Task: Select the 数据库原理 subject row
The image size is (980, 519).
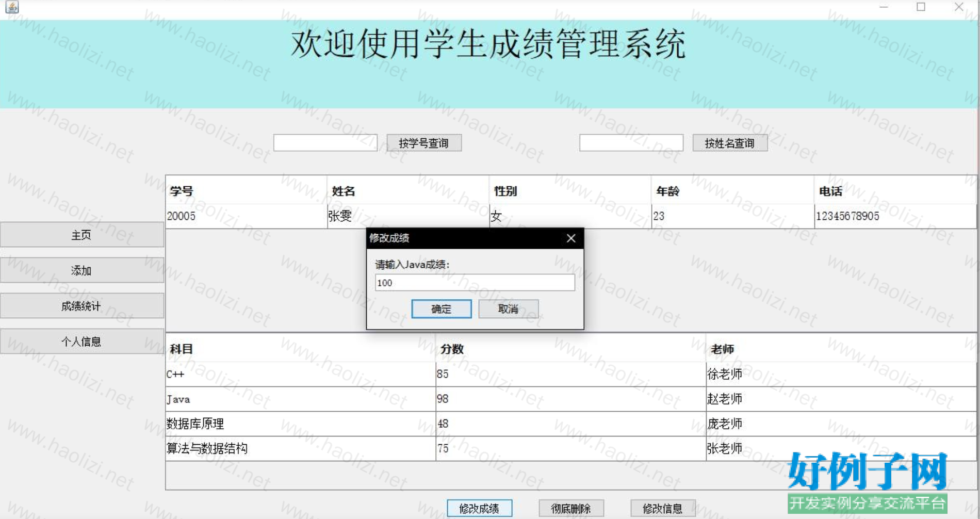Action: (x=299, y=424)
